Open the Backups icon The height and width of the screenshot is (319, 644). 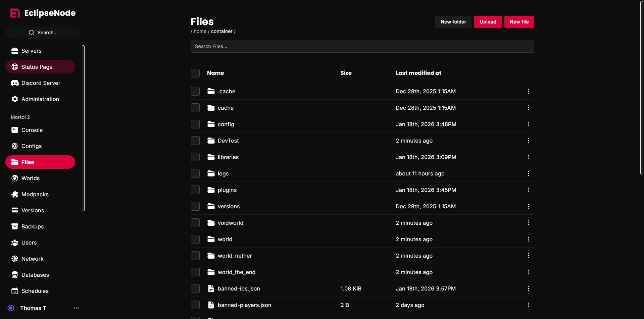tap(15, 226)
